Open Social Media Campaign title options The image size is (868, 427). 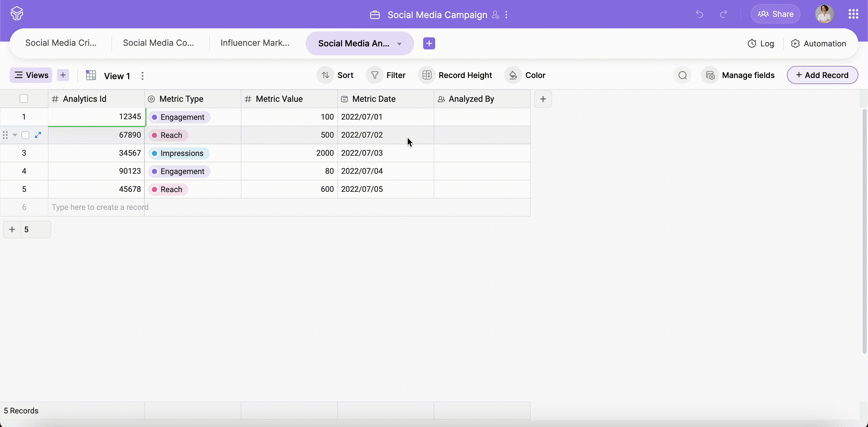(x=506, y=15)
